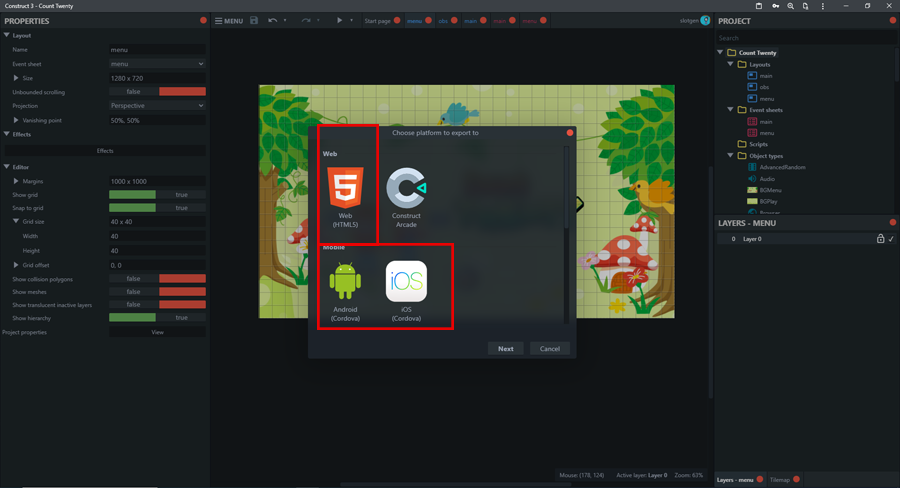Click the key icon in title bar
Viewport: 900px width, 488px height.
click(x=775, y=6)
